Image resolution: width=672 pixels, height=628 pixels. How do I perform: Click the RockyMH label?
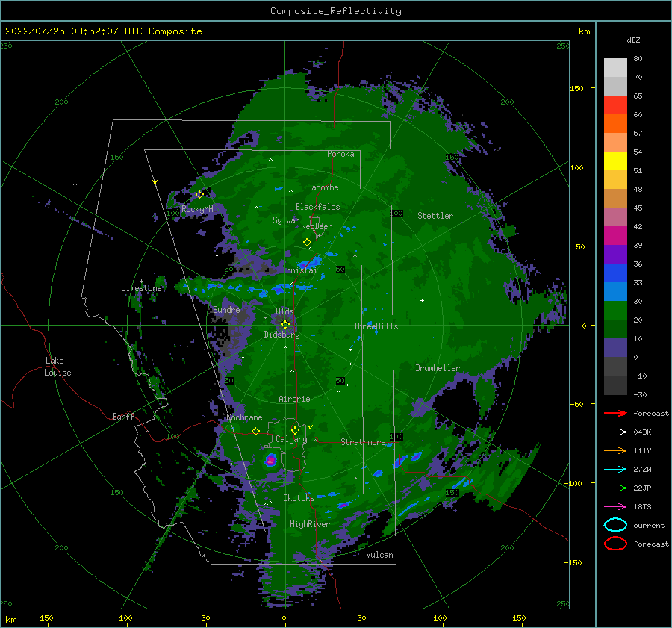tap(197, 209)
